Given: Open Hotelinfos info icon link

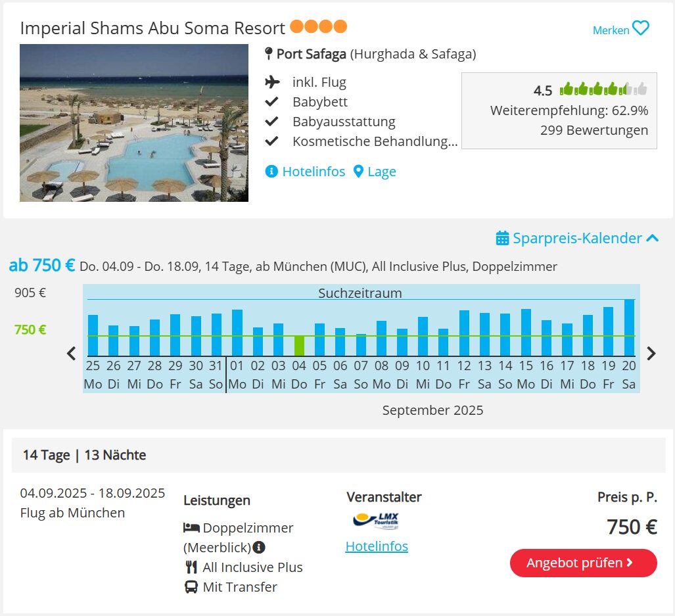Looking at the screenshot, I should tap(305, 172).
